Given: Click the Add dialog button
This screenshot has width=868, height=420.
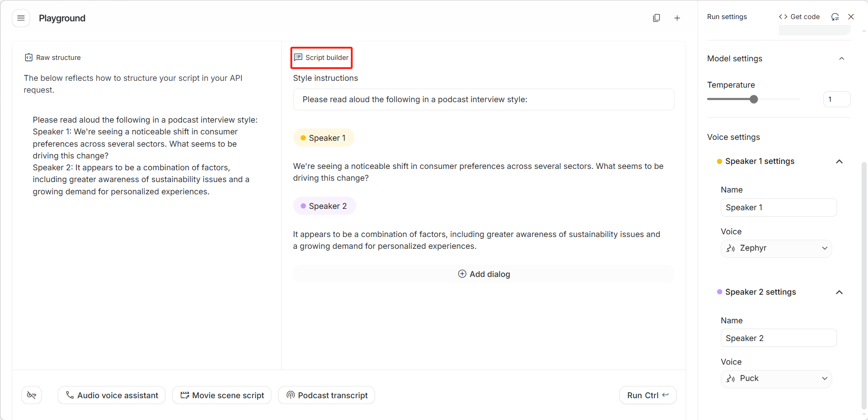Looking at the screenshot, I should (x=484, y=274).
